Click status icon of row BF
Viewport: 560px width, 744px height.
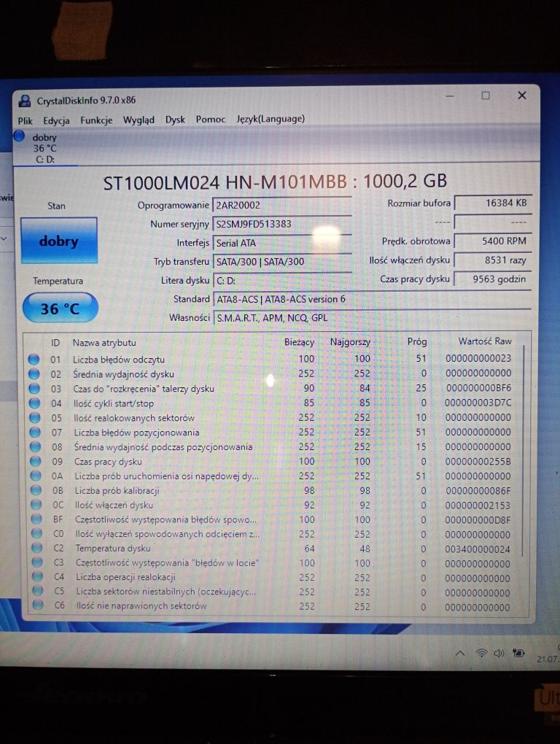36,519
